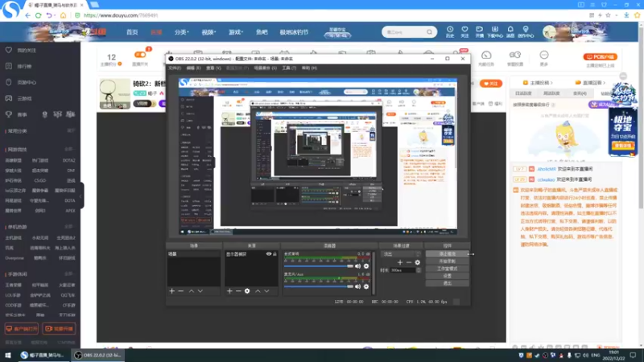Click the start recording button in OBS

pos(447,261)
